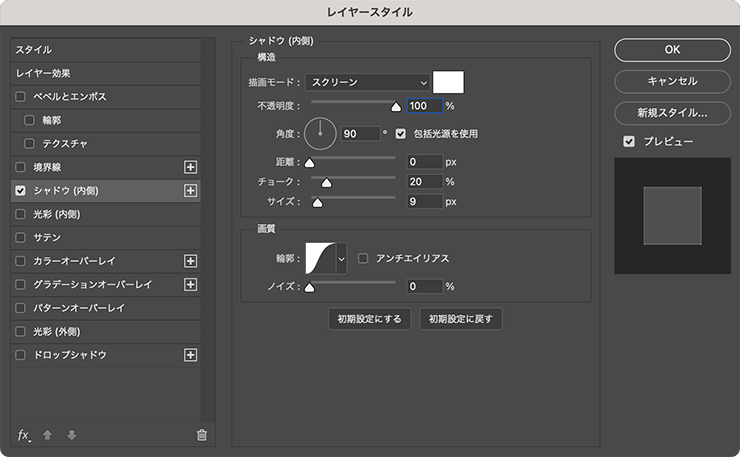Toggle the プレビュー checkbox
740x457 pixels.
click(x=629, y=142)
